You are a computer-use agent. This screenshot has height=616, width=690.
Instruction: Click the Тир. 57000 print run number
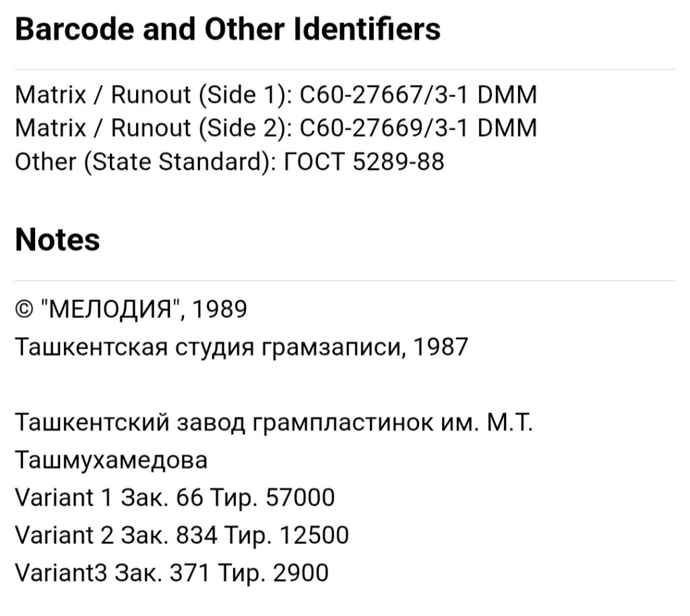[x=272, y=497]
